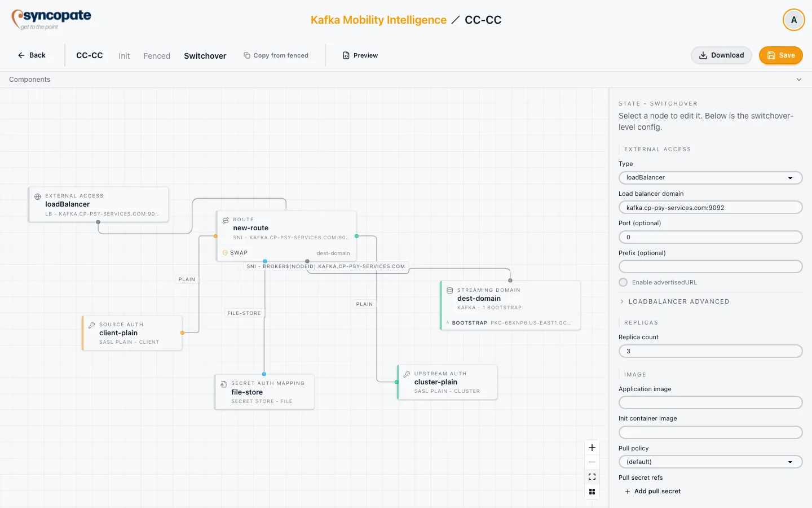Switch to the Init tab

pos(124,56)
